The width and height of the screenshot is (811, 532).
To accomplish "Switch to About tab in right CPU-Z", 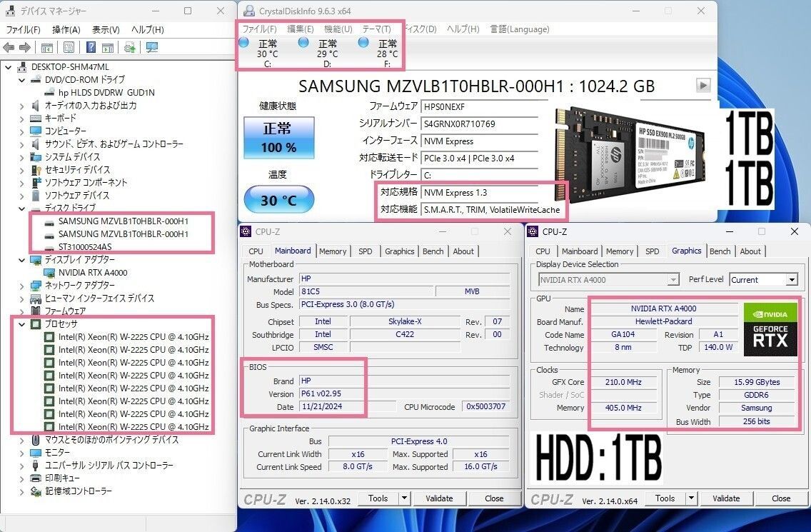I will 750,251.
